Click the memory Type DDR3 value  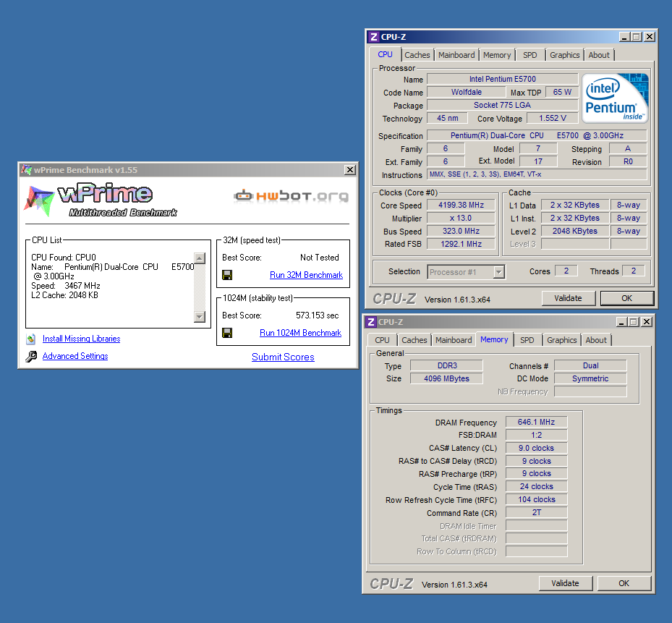point(446,365)
